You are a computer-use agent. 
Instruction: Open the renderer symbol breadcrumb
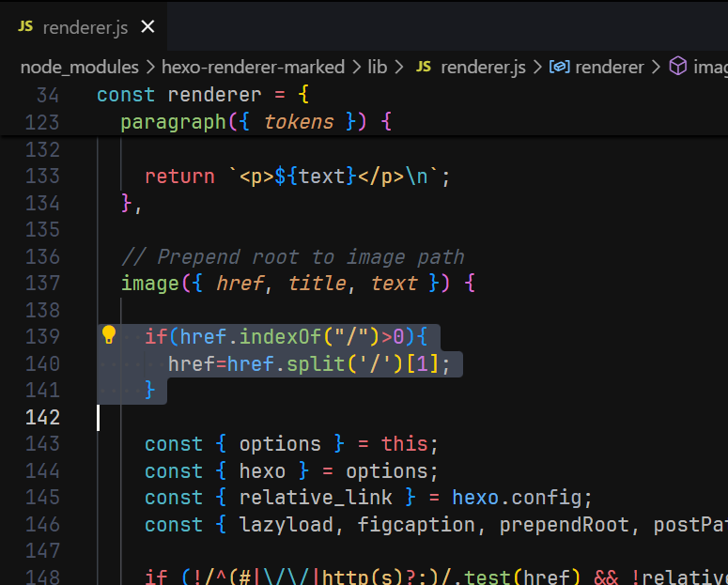pyautogui.click(x=609, y=67)
